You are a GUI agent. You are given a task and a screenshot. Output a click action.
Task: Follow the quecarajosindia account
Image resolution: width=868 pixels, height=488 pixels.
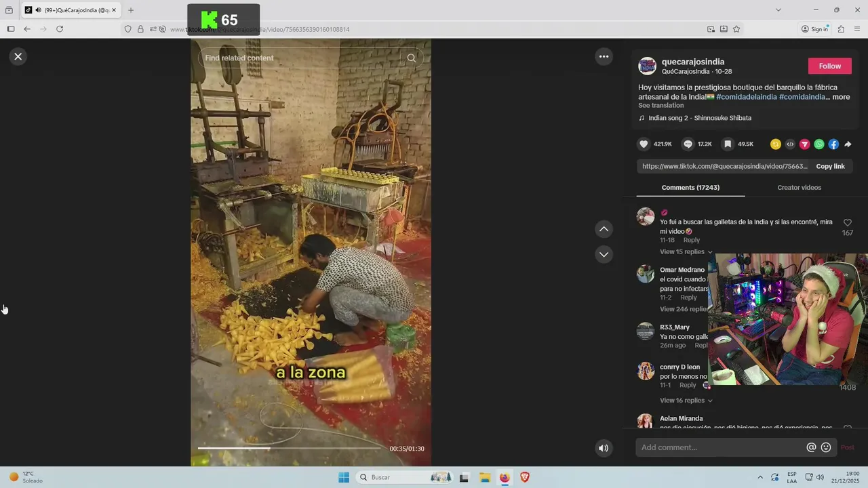tap(829, 66)
